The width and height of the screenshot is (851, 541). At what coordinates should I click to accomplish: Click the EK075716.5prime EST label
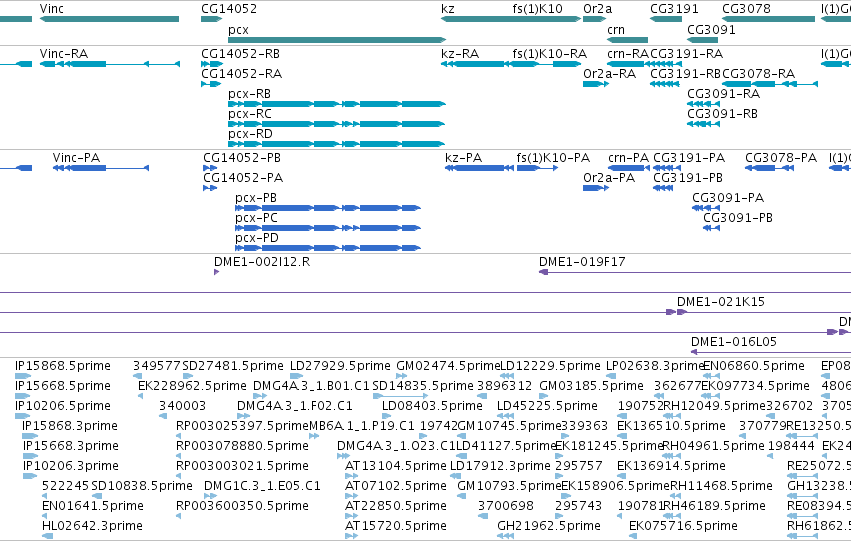coord(683,526)
